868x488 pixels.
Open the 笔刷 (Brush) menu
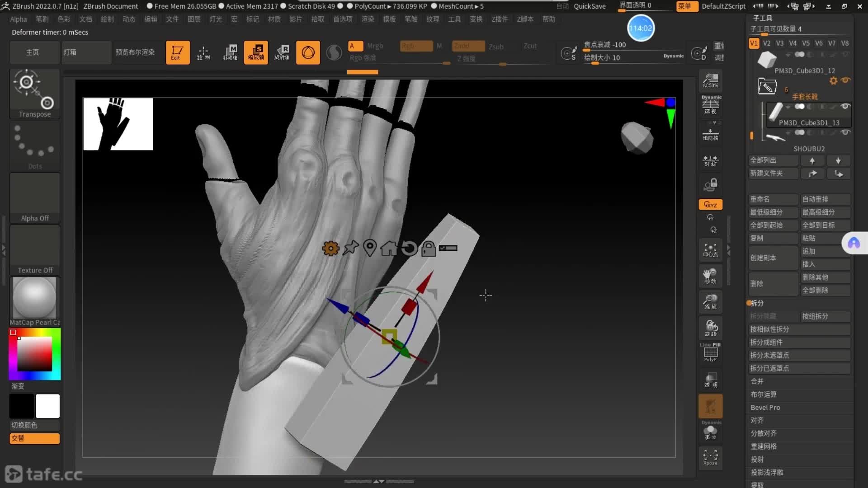[x=42, y=19]
